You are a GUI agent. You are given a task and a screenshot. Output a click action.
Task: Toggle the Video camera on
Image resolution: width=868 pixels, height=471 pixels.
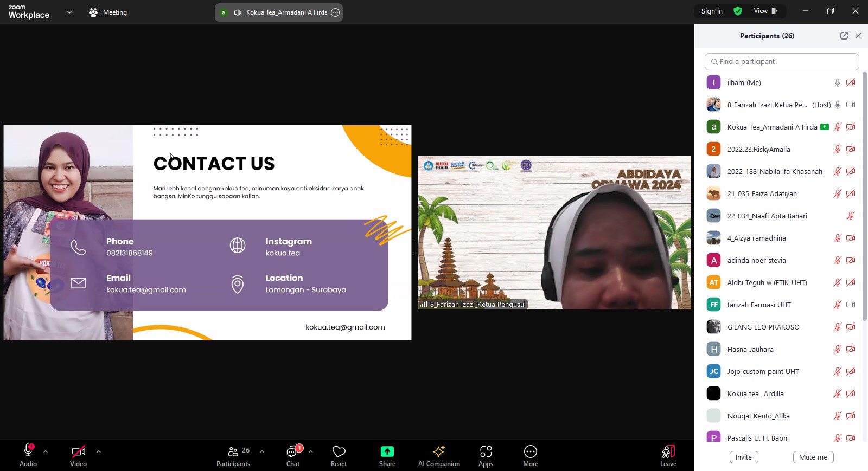[78, 451]
